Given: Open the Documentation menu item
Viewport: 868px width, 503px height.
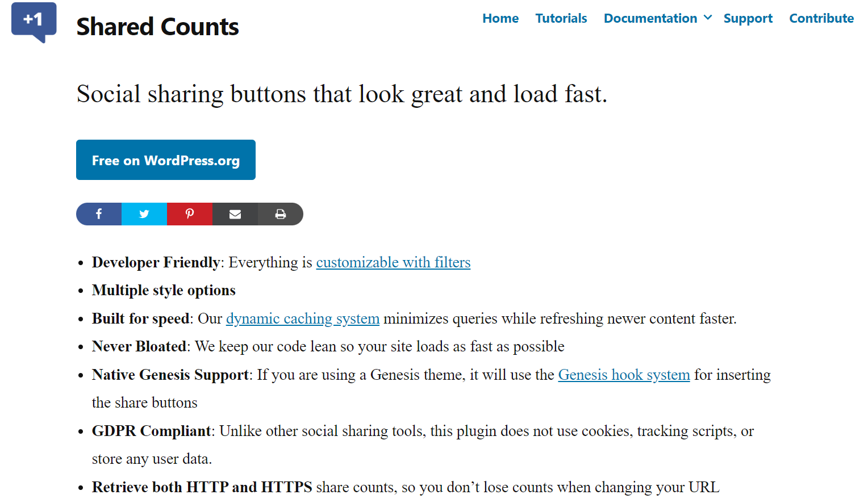Looking at the screenshot, I should [650, 18].
